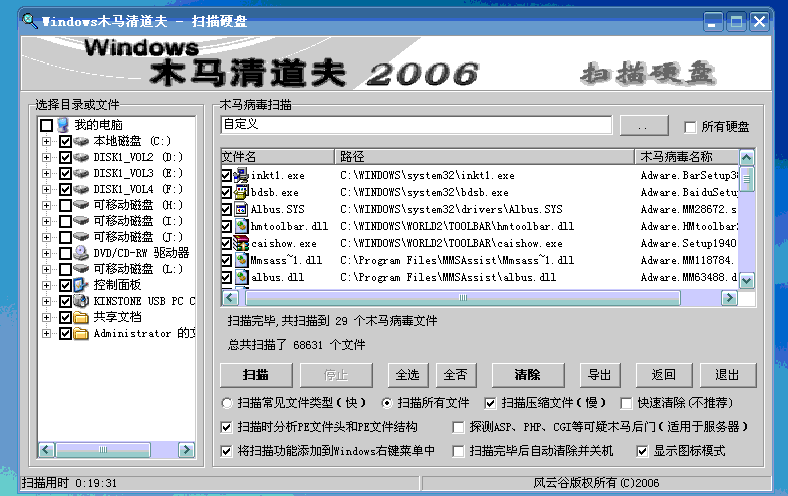Click the inkt1.exe file icon

[242, 175]
